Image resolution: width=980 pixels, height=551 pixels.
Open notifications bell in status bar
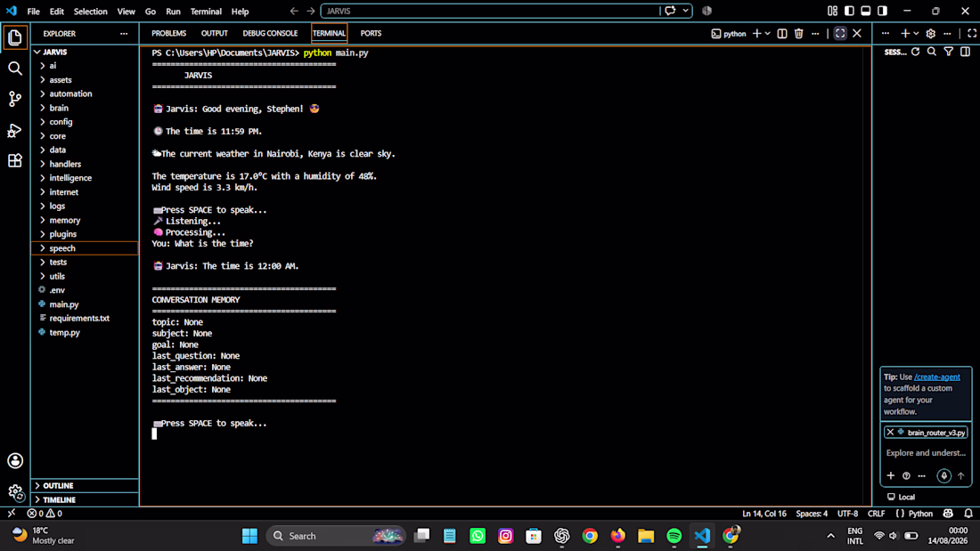(x=968, y=514)
